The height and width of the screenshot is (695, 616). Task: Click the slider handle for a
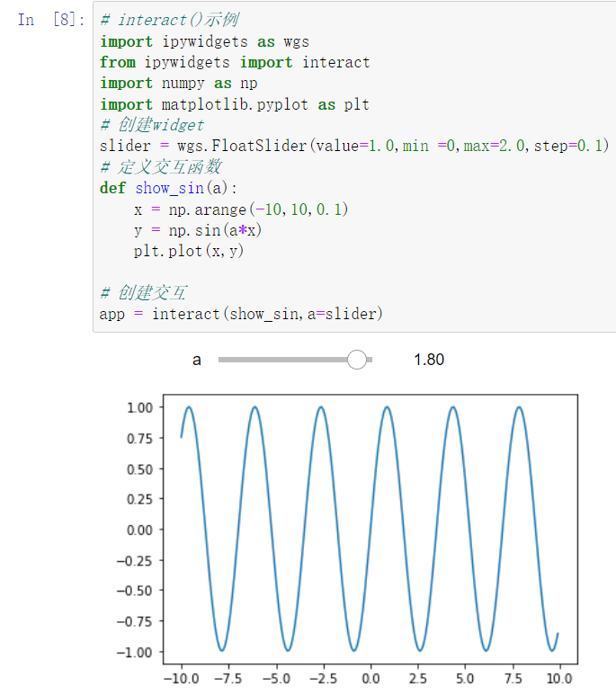(357, 360)
